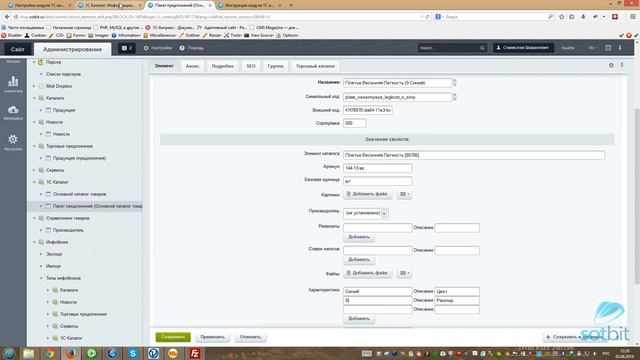Select Основной каталог товаров in the tree

(x=79, y=194)
